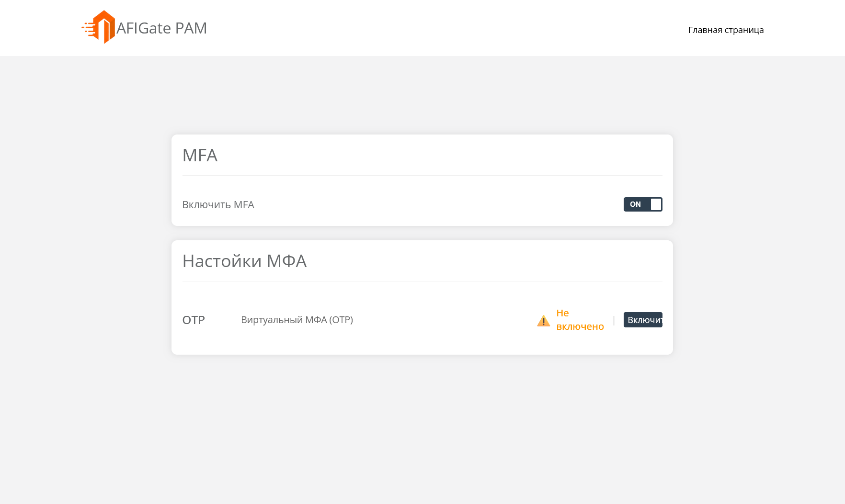Click the Включить button for OTP
This screenshot has width=845, height=504.
click(643, 320)
